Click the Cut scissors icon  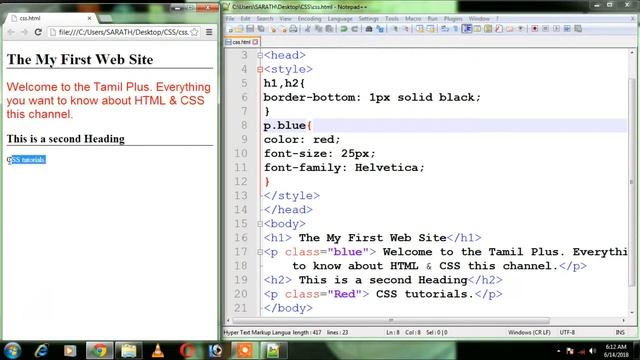tap(307, 29)
